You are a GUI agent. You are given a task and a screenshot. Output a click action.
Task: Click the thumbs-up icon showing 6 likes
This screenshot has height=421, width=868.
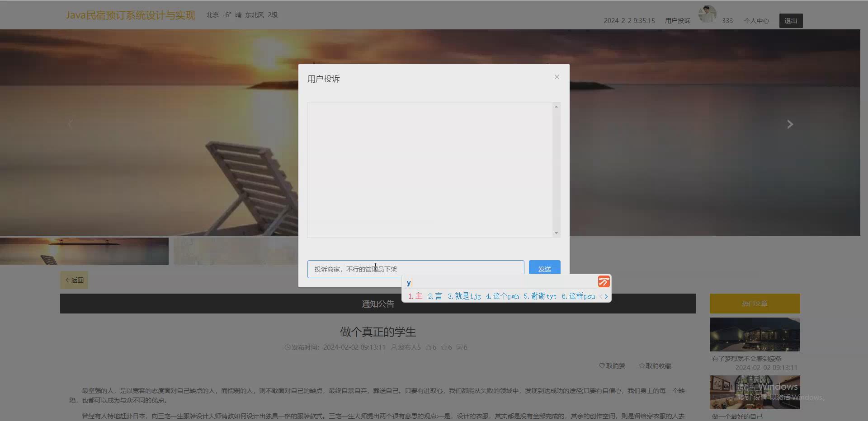[428, 347]
